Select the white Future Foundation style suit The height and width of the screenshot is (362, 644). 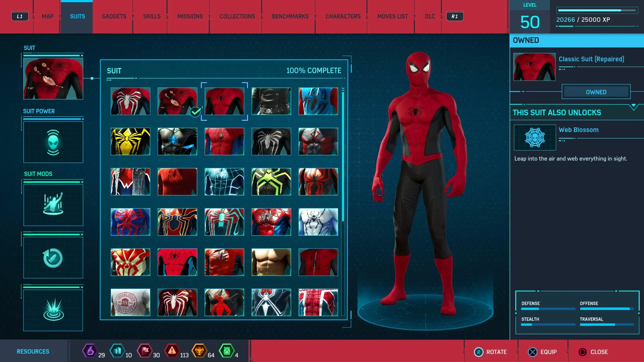(318, 222)
